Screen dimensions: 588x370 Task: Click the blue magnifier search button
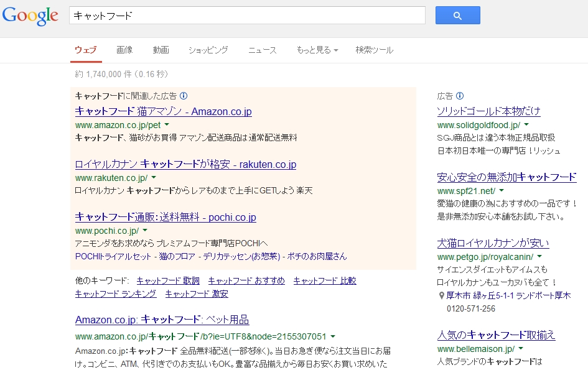point(457,16)
